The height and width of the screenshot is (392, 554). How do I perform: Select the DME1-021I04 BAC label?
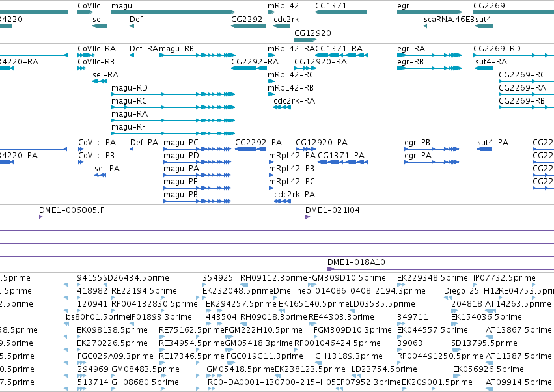coord(333,210)
